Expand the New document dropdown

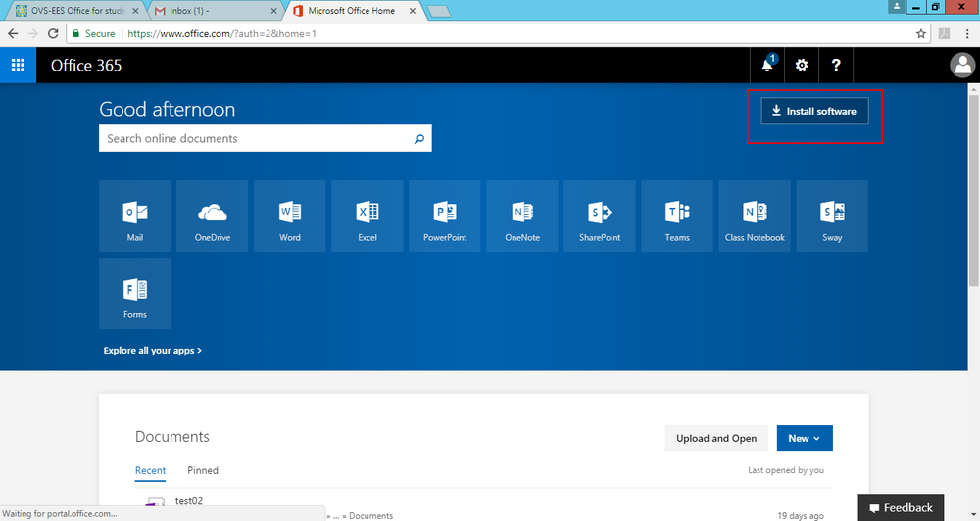[805, 438]
